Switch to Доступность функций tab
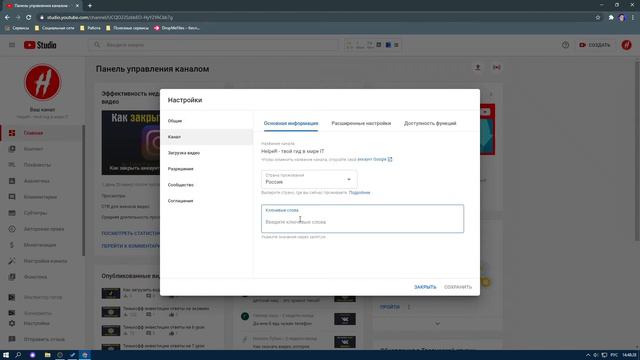The image size is (640, 360). (430, 123)
